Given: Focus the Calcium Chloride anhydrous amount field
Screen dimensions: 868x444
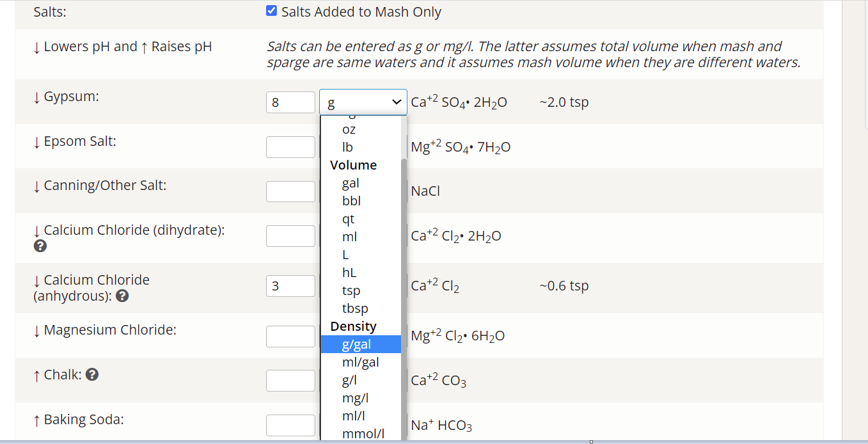Looking at the screenshot, I should pos(290,286).
